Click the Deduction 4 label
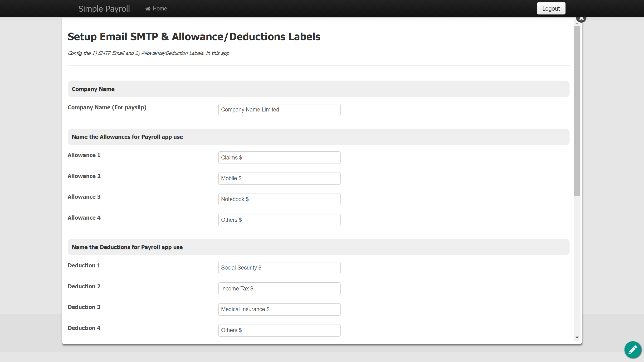Viewport: 644px width, 362px height. point(84,328)
